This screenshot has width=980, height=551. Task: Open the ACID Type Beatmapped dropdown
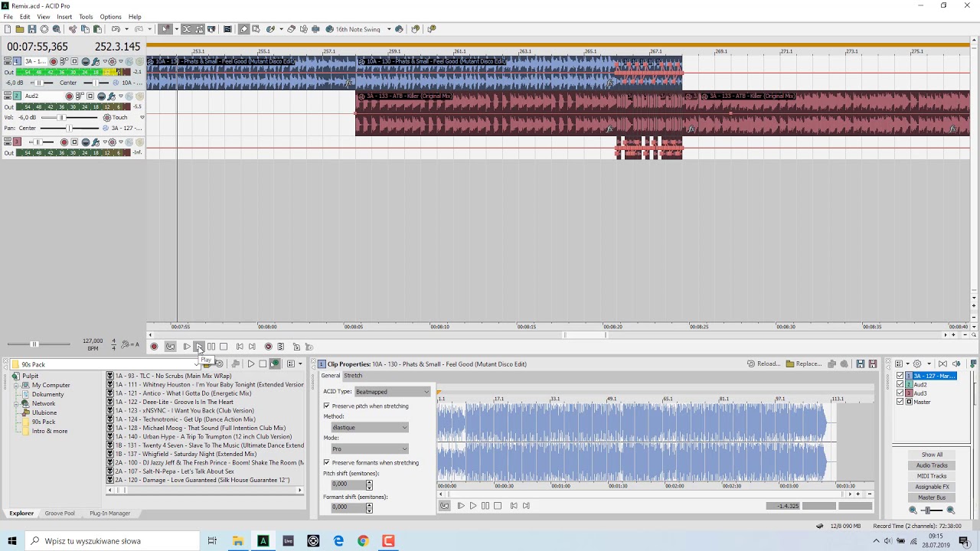tap(392, 392)
